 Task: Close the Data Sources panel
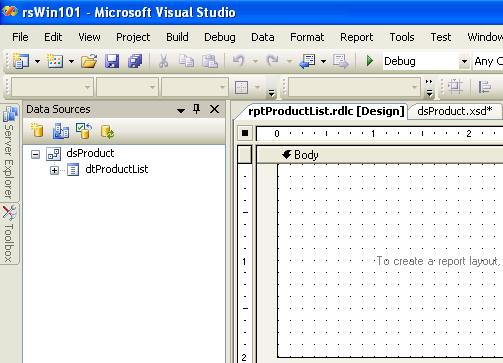pyautogui.click(x=214, y=109)
